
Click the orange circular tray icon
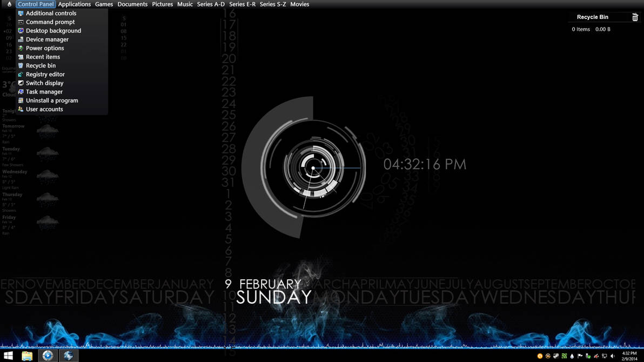pyautogui.click(x=540, y=356)
